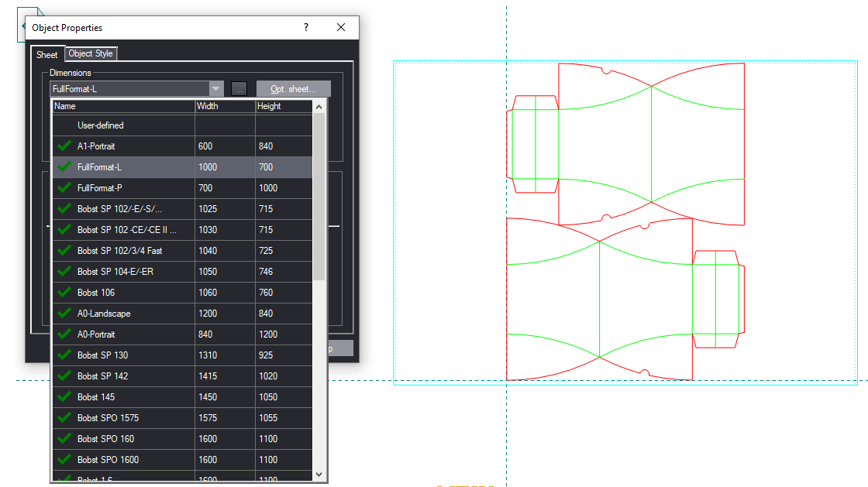Click the sheet list vertical scrollbar thumb
The height and width of the screenshot is (487, 868).
pyautogui.click(x=319, y=194)
